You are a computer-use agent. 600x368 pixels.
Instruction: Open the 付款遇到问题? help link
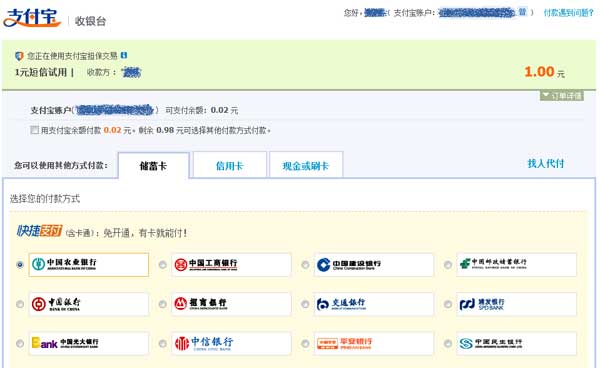click(x=569, y=13)
